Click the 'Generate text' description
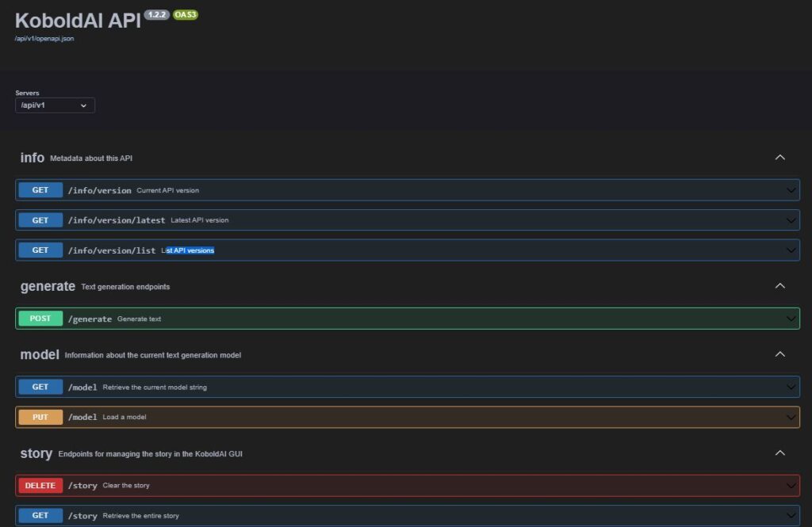Screen dimensions: 812x527 (139, 319)
